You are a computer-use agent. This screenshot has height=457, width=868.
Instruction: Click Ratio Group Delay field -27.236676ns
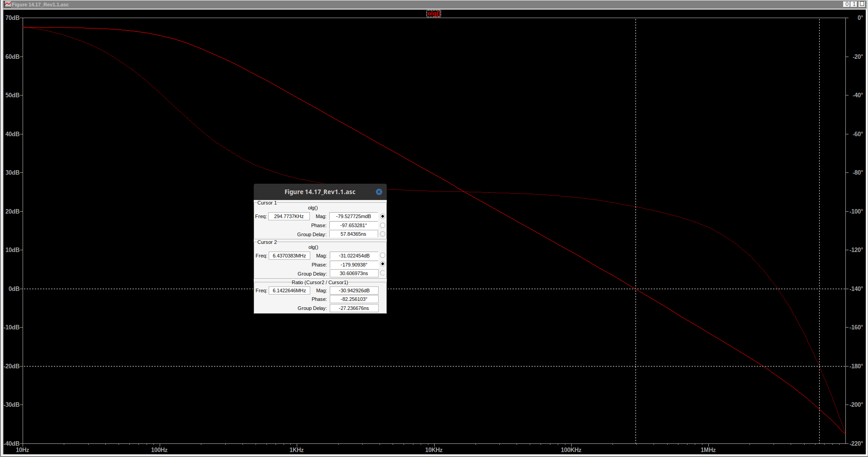tap(354, 308)
